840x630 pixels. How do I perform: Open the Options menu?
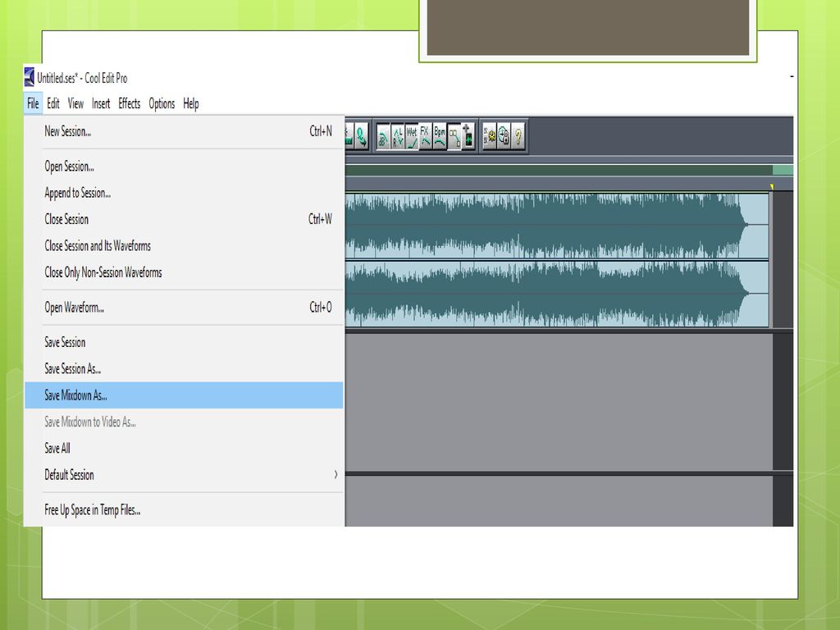[x=162, y=103]
